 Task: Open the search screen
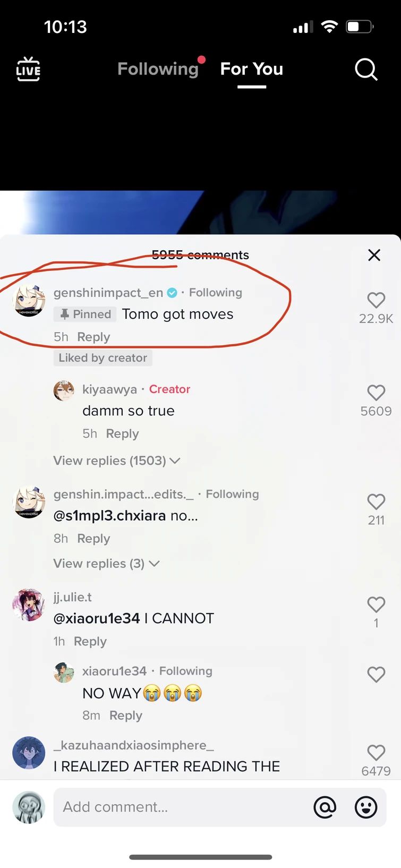(366, 69)
